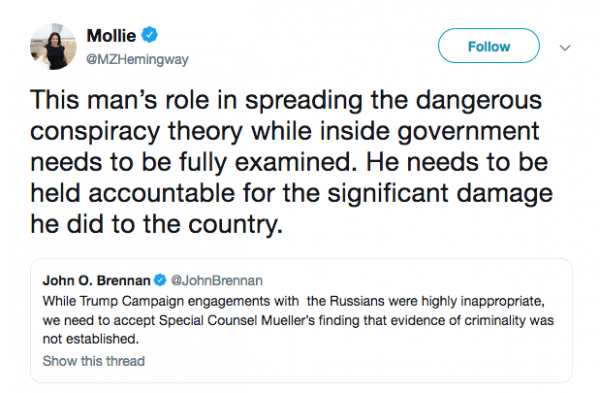
Task: Click Mollie's verified checkmark badge
Action: point(150,35)
